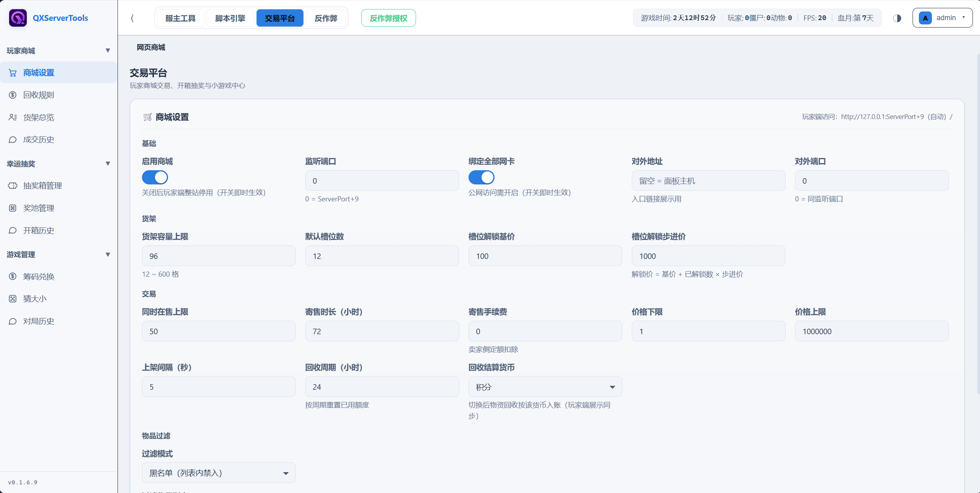Toggle dark/light theme icon

(897, 18)
